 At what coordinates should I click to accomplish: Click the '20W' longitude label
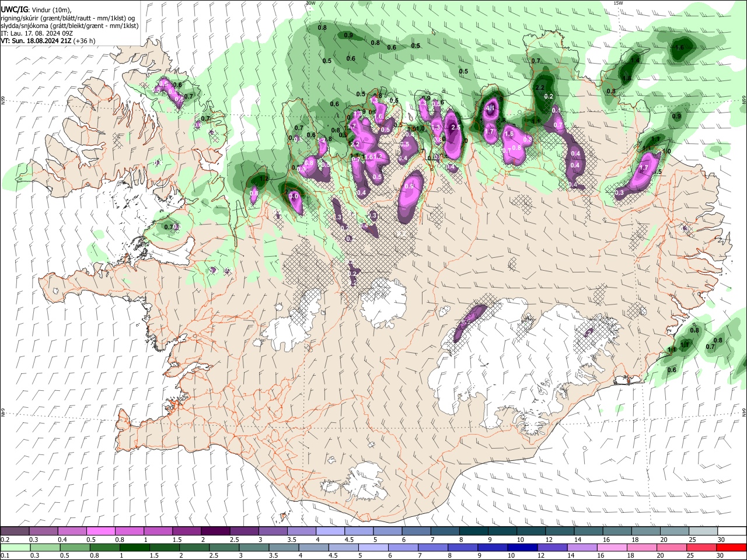(310, 3)
